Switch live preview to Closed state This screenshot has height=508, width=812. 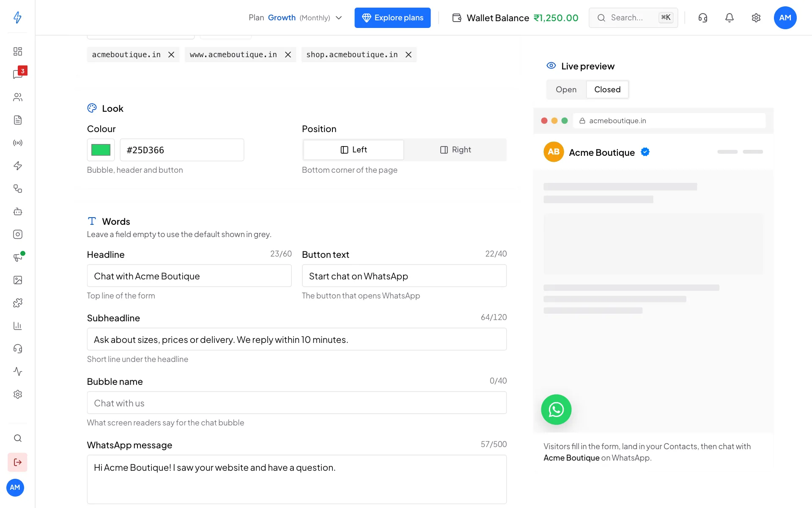(607, 89)
